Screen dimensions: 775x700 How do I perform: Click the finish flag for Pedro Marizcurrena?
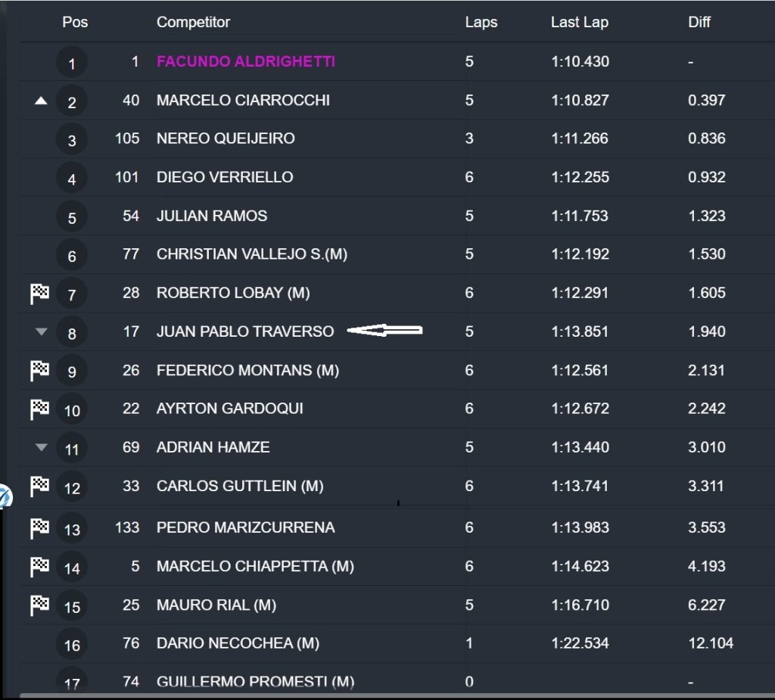[39, 527]
